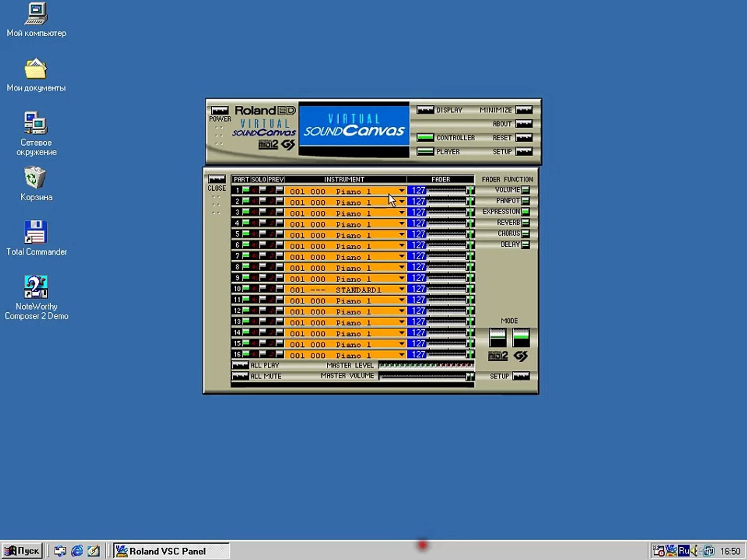Click the solo speaker icon for part 16
The image size is (747, 560).
[x=255, y=354]
